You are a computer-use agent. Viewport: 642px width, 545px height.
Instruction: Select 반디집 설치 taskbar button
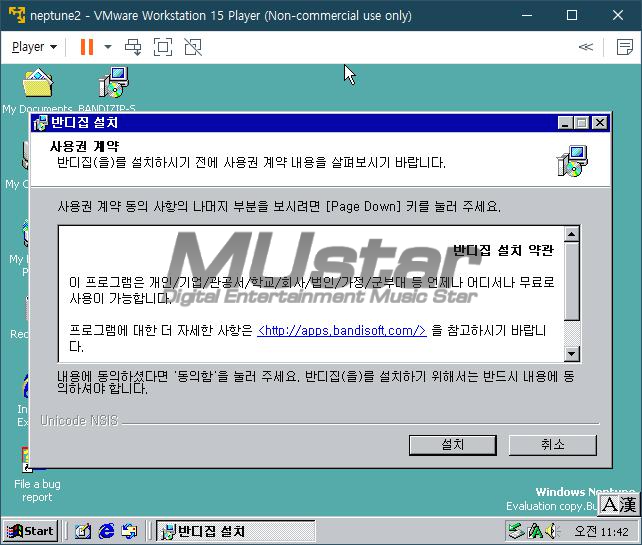236,531
